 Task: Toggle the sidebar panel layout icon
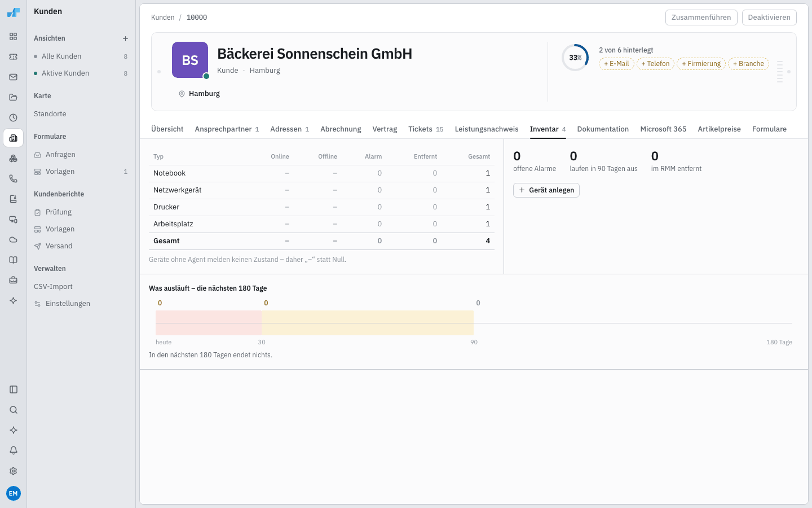[x=14, y=389]
